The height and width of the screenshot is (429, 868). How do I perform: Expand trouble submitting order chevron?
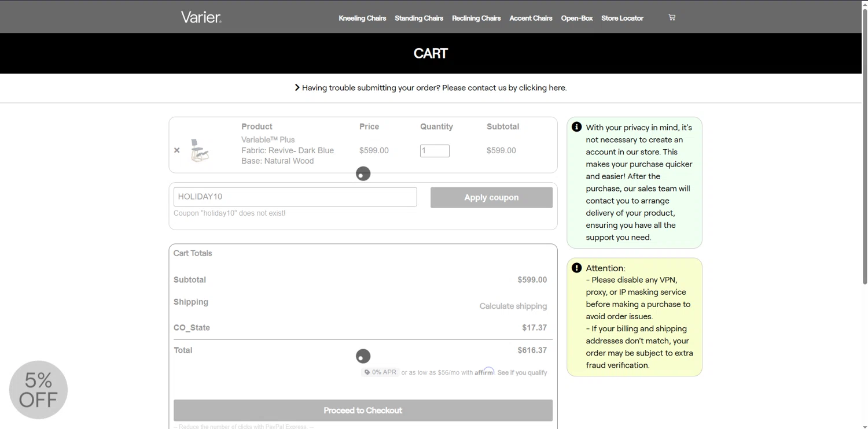(x=297, y=88)
